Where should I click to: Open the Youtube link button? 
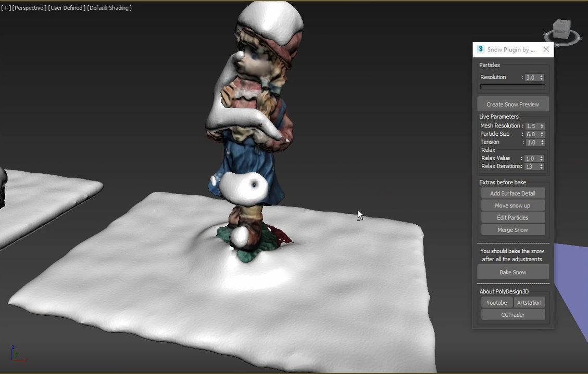coord(496,303)
